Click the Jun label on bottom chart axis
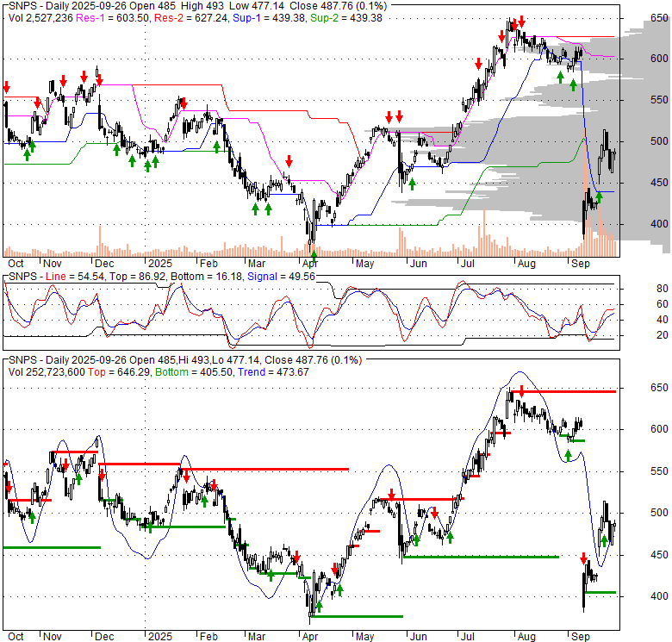 418,637
